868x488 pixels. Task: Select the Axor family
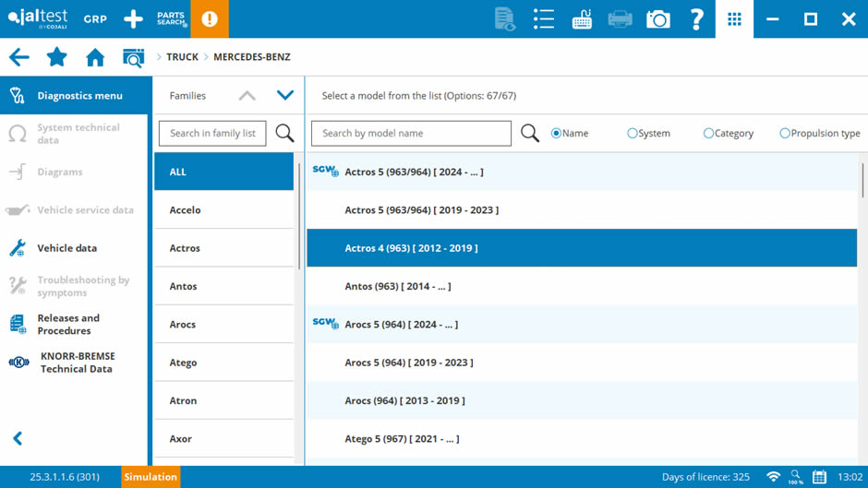click(223, 439)
